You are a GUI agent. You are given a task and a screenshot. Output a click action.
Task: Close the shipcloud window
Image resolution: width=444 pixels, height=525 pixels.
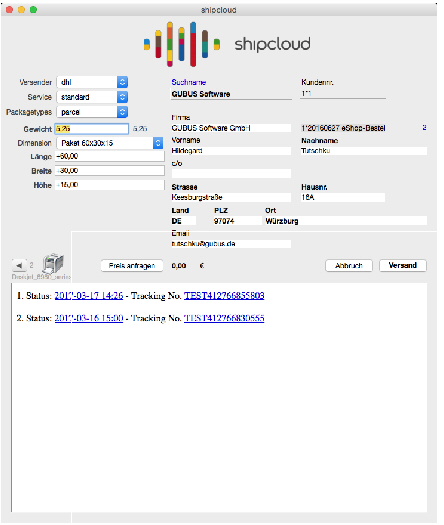pos(9,10)
